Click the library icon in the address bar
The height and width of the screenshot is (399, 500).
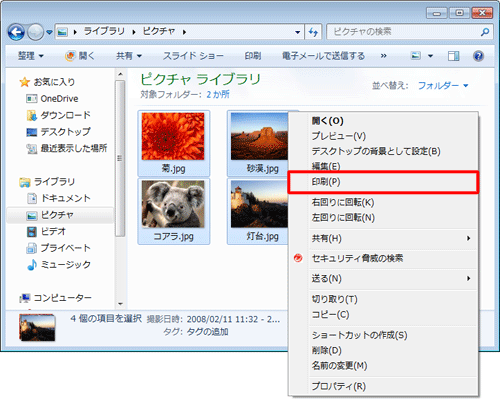(62, 32)
